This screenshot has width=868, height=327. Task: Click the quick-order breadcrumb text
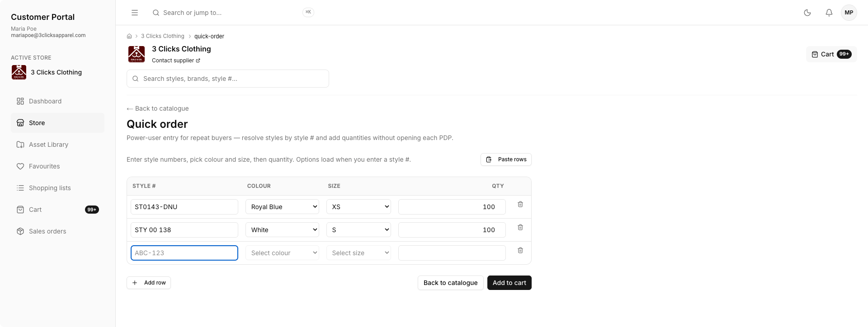point(209,36)
